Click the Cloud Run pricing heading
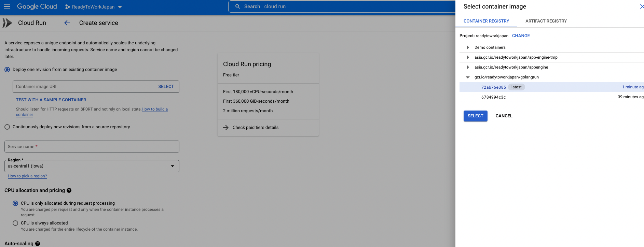The width and height of the screenshot is (644, 247). pos(247,64)
